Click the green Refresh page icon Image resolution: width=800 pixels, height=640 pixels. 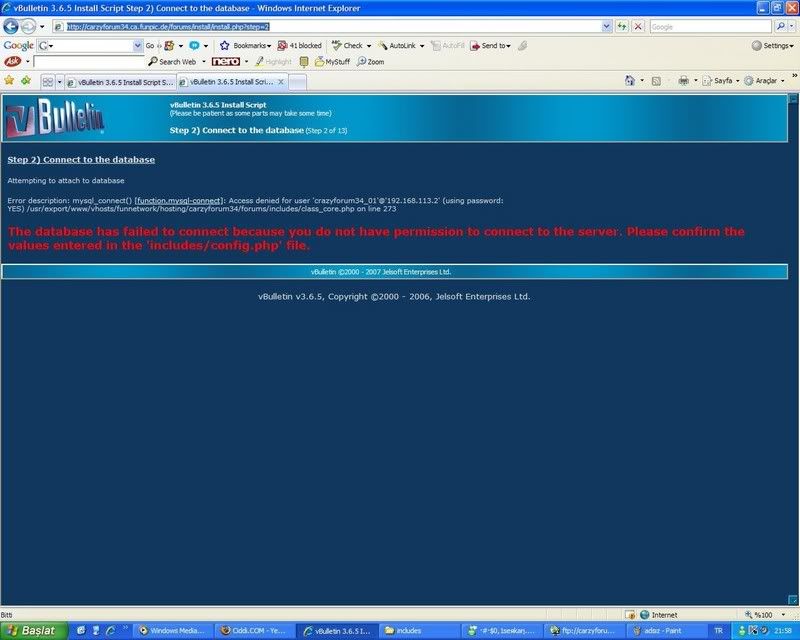coord(622,27)
